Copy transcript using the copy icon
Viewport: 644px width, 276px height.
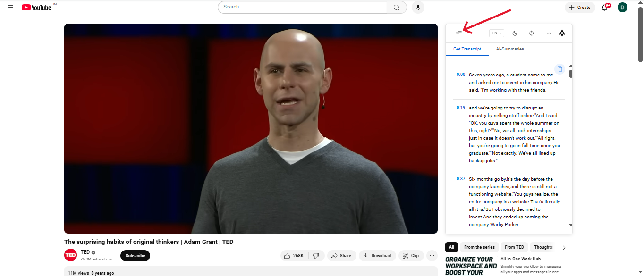559,69
